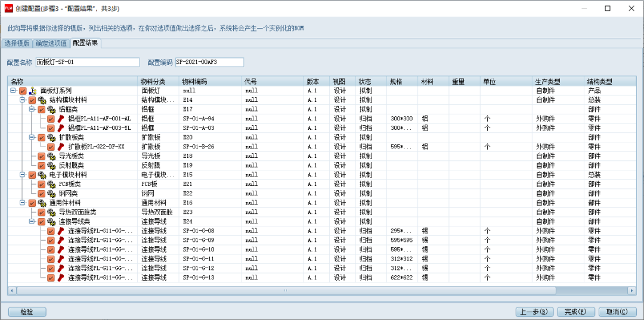The height and width of the screenshot is (320, 644).
Task: Collapse the 面板灯系列 root node
Action: pos(13,91)
